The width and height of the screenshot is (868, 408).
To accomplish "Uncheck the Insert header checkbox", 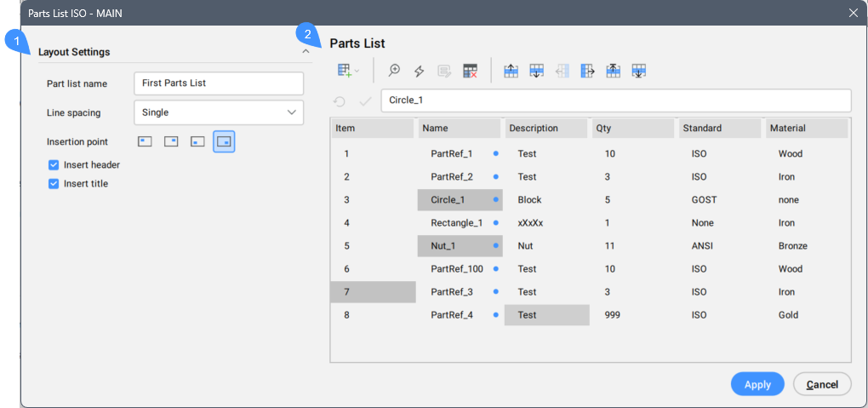I will 54,165.
